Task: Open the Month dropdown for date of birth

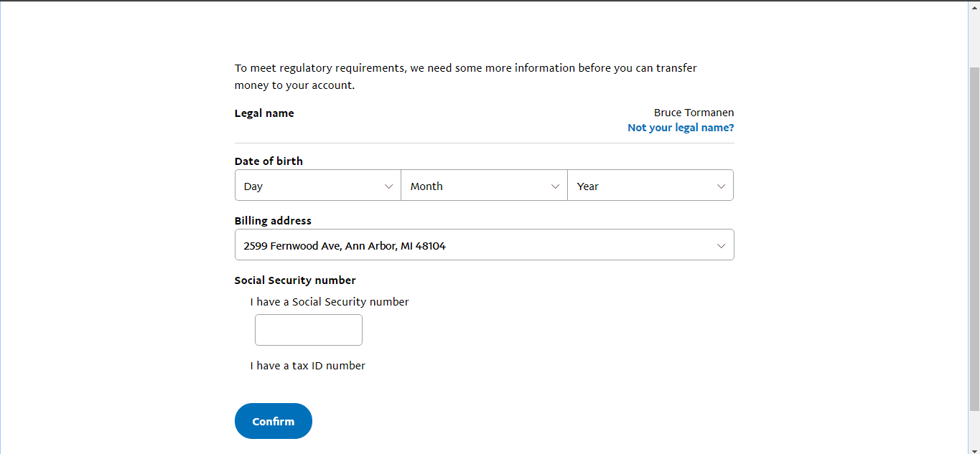Action: pos(484,186)
